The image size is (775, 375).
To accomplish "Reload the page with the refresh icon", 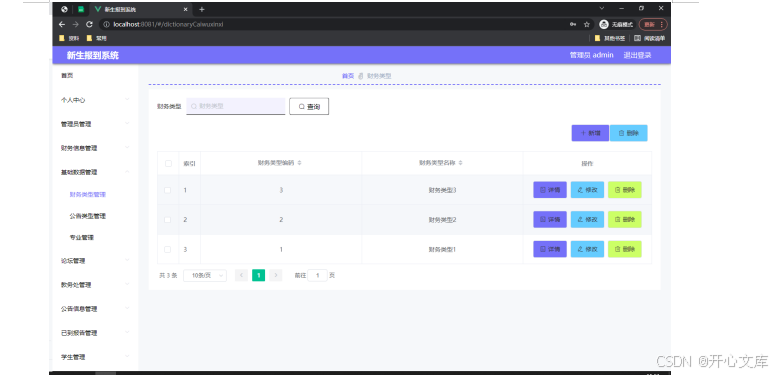I will coord(89,24).
